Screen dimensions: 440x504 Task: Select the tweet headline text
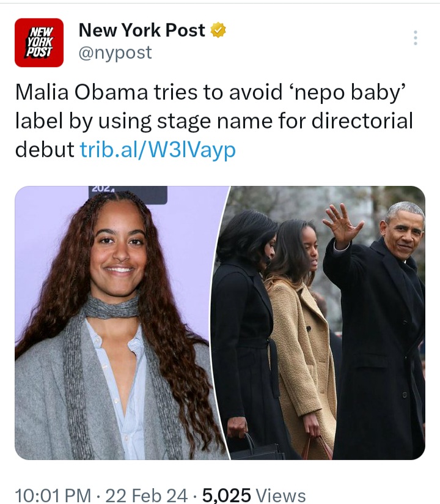click(x=214, y=121)
